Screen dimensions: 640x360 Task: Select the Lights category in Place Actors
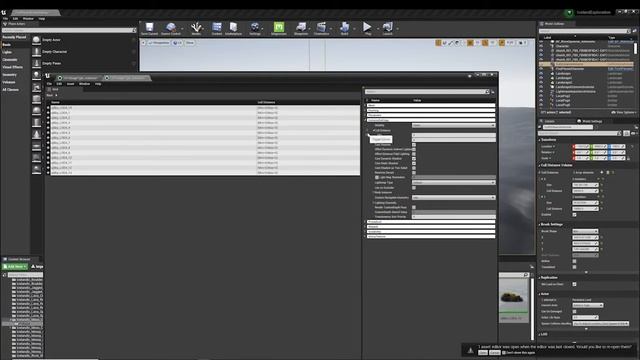tap(7, 52)
